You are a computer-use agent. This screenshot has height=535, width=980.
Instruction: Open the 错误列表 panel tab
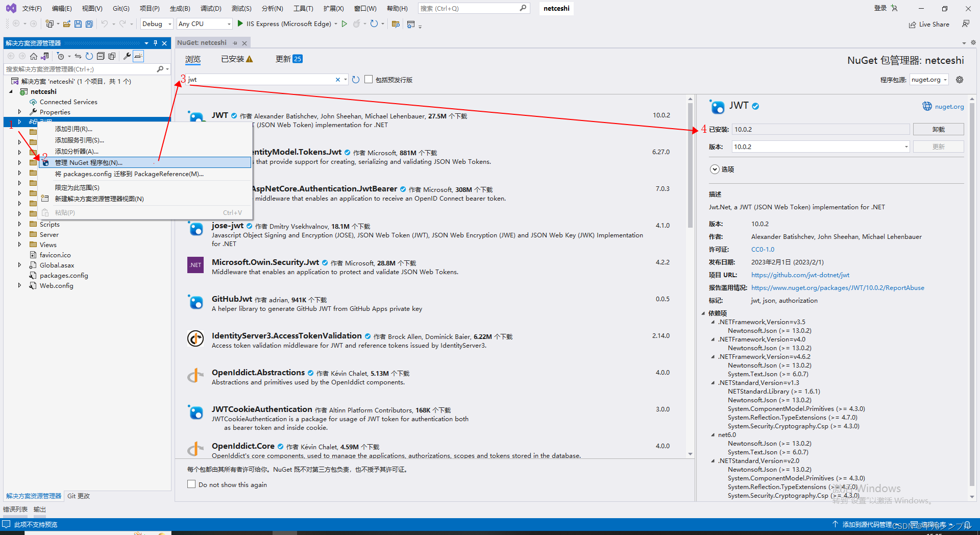pos(15,509)
